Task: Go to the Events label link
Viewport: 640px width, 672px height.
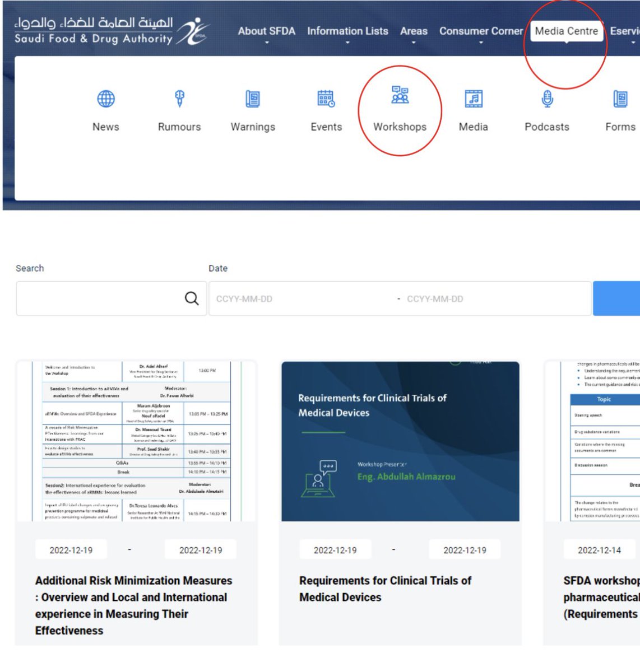Action: pos(326,127)
